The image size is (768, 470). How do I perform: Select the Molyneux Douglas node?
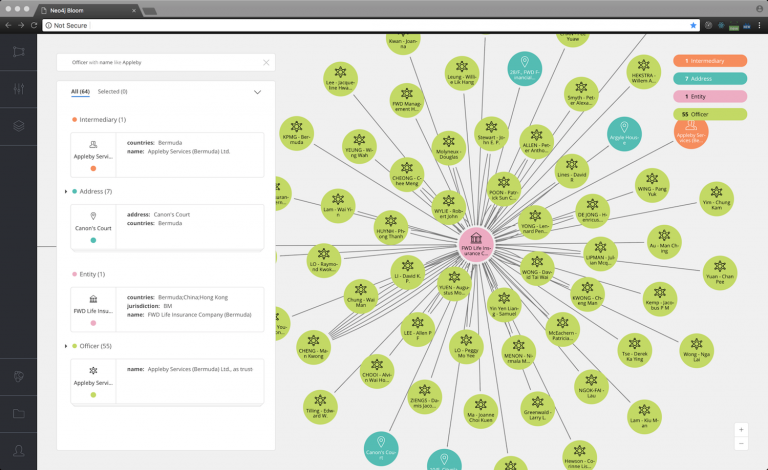(449, 148)
